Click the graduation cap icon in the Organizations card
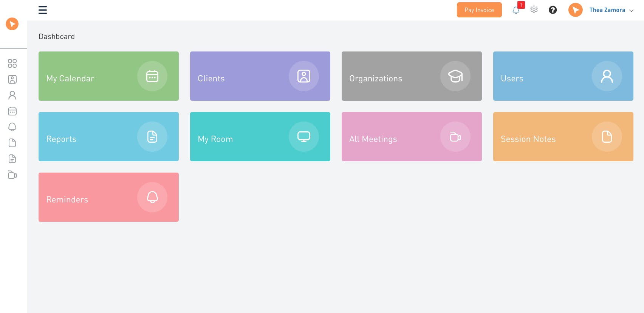Image resolution: width=644 pixels, height=313 pixels. click(x=455, y=76)
